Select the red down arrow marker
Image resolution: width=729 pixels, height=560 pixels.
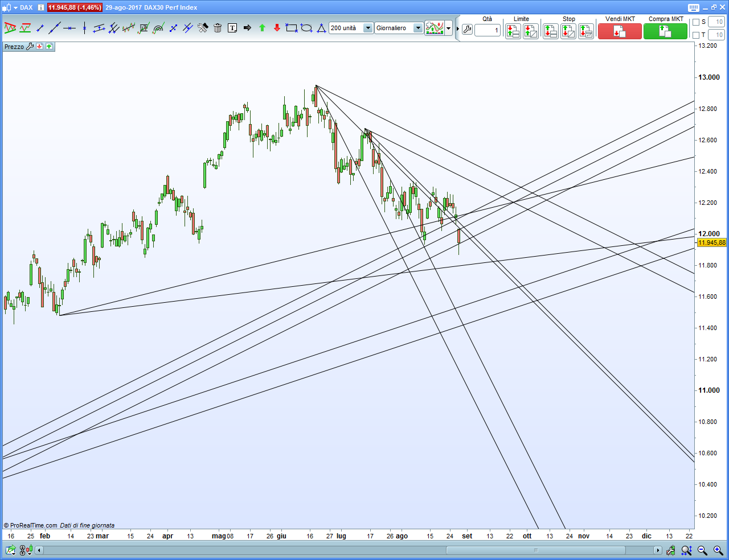[277, 28]
